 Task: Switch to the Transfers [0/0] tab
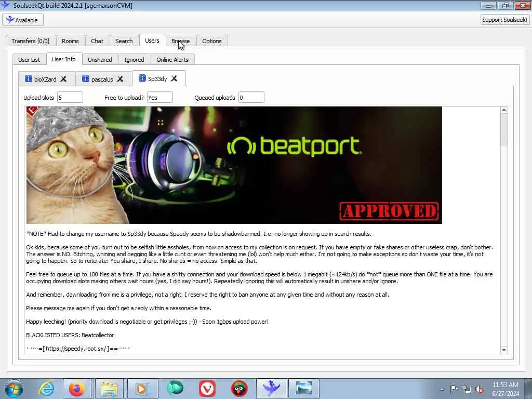pos(31,41)
